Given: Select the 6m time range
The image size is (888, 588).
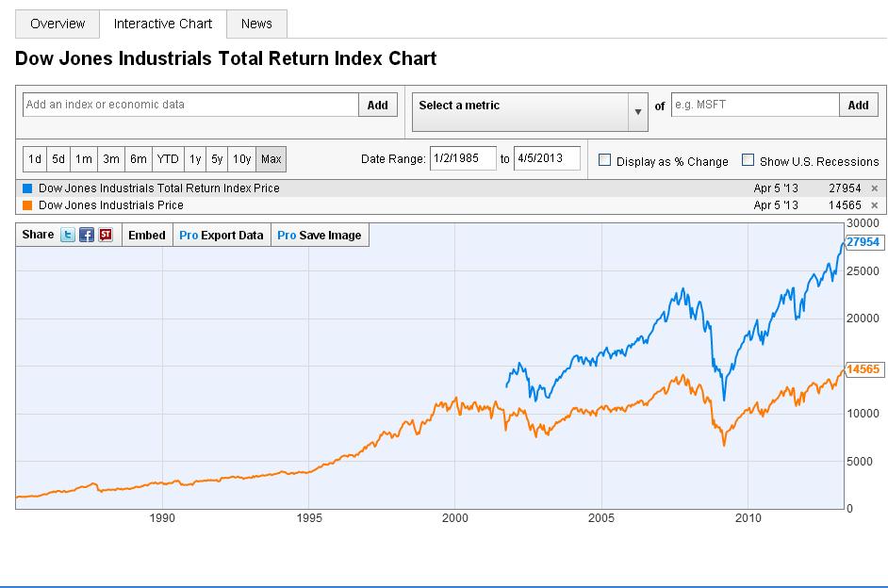Looking at the screenshot, I should point(139,159).
